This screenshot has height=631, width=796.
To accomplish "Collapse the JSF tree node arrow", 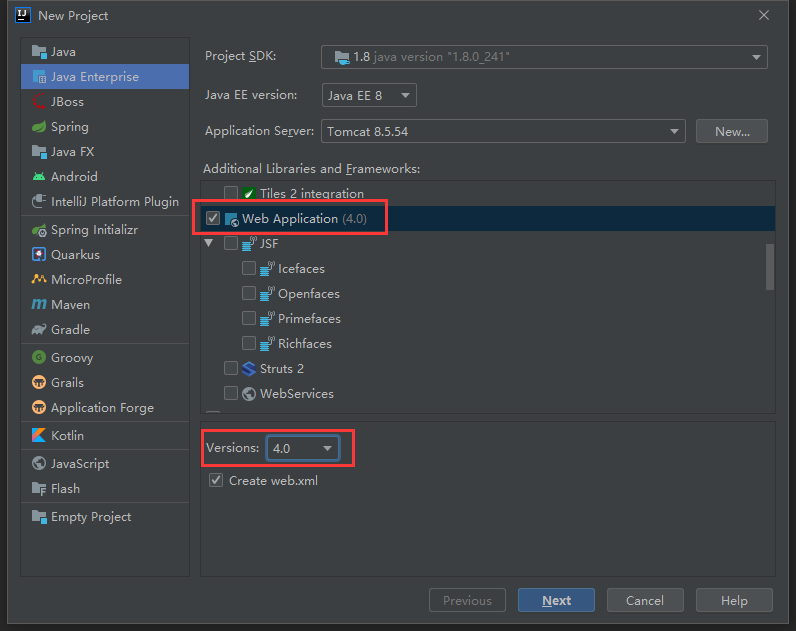I will click(x=209, y=243).
